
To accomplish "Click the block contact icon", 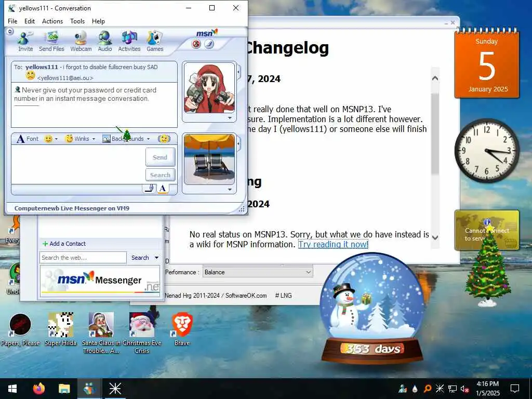I will pyautogui.click(x=196, y=44).
